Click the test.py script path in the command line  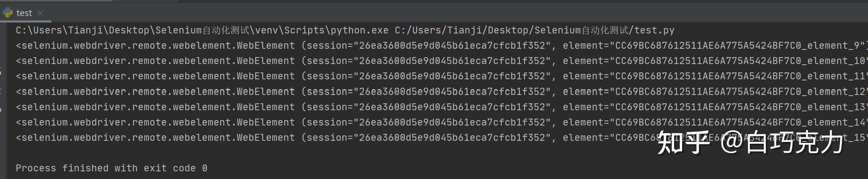coord(534,30)
